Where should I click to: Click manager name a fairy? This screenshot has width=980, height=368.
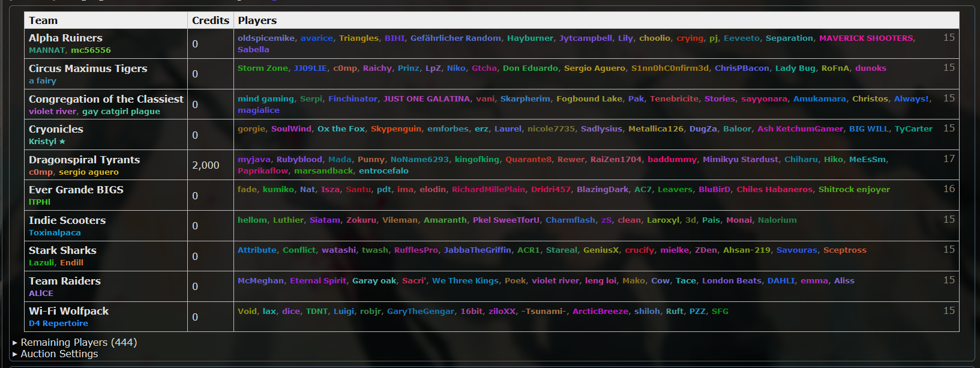43,80
